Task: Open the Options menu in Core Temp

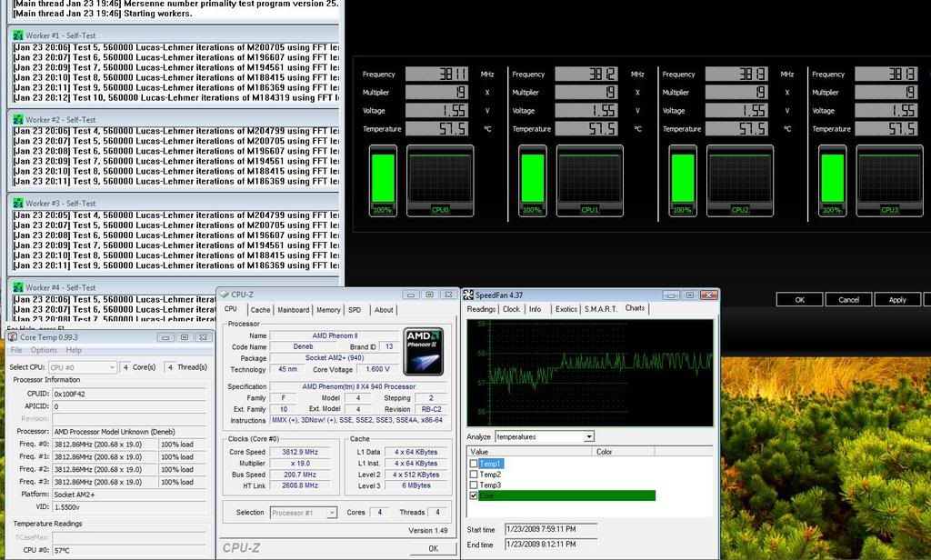Action: (44, 350)
